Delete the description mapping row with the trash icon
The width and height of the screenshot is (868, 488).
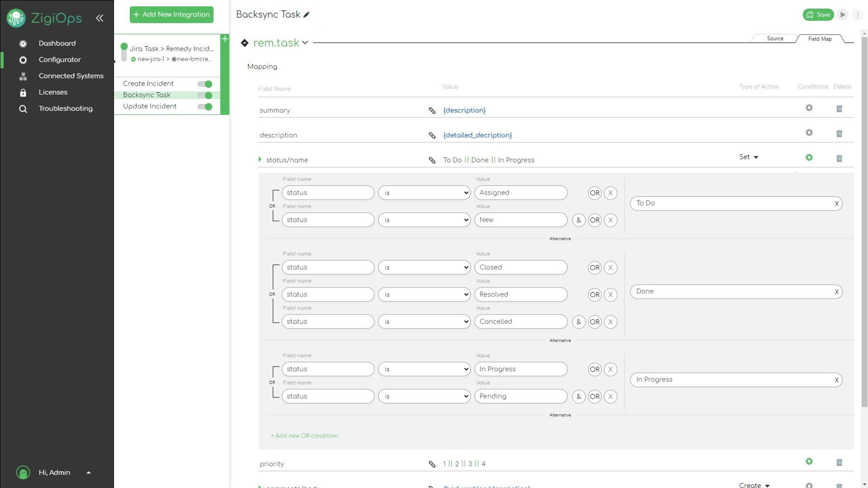pyautogui.click(x=839, y=133)
